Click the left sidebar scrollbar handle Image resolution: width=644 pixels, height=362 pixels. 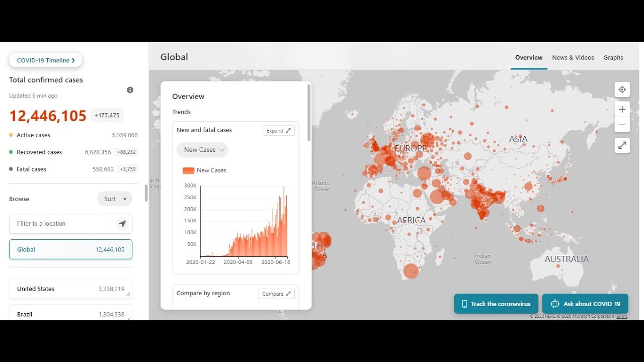146,193
